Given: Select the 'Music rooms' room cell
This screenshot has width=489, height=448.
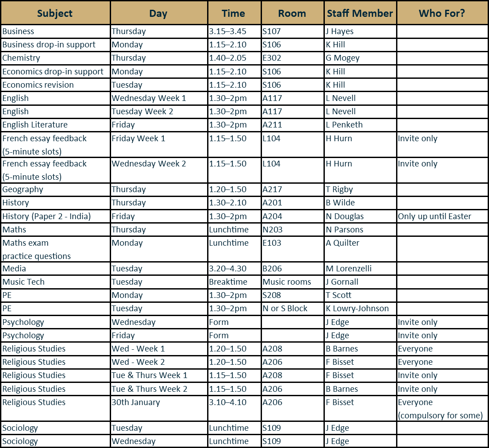Looking at the screenshot, I should click(287, 282).
